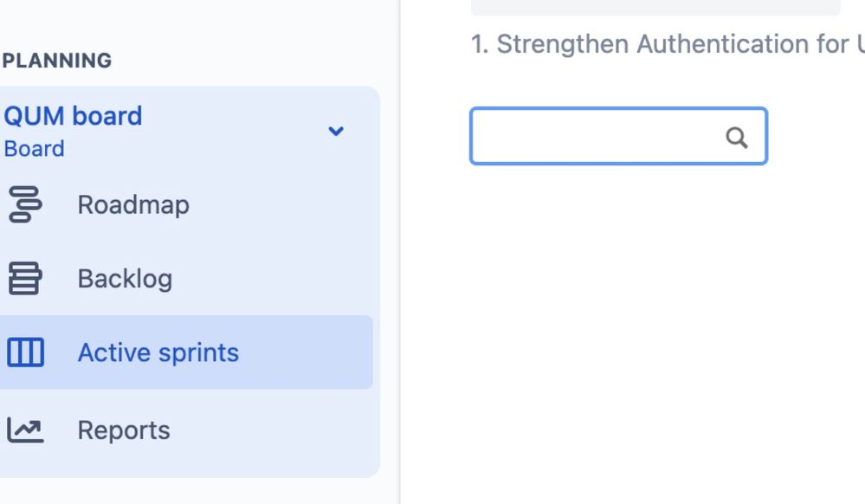
Task: Click inside the search input field
Action: (x=597, y=136)
